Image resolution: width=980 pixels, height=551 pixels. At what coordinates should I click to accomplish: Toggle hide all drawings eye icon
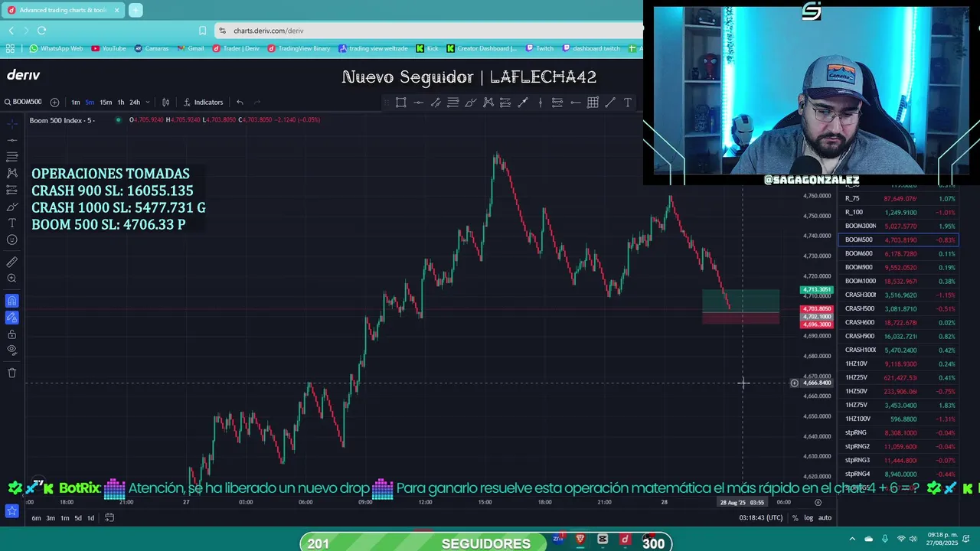pyautogui.click(x=11, y=350)
